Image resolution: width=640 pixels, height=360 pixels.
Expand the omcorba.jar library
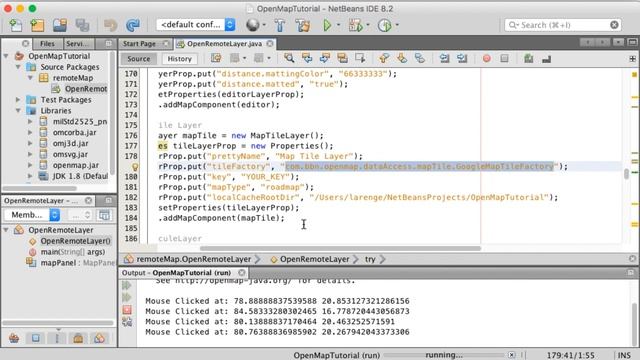tap(30, 132)
